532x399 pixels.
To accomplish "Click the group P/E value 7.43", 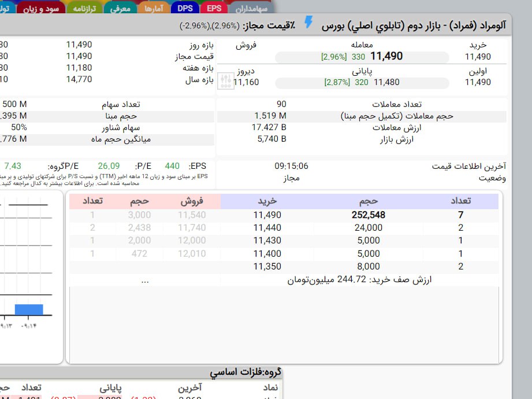I will point(13,166).
